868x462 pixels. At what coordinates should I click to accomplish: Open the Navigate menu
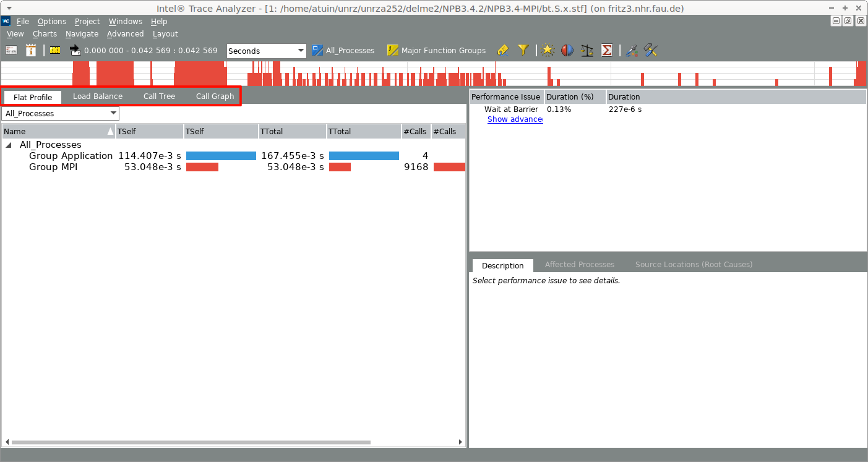pyautogui.click(x=82, y=34)
